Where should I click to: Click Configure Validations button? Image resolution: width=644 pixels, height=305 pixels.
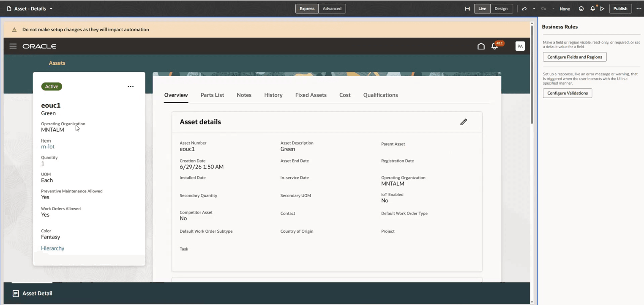[568, 93]
